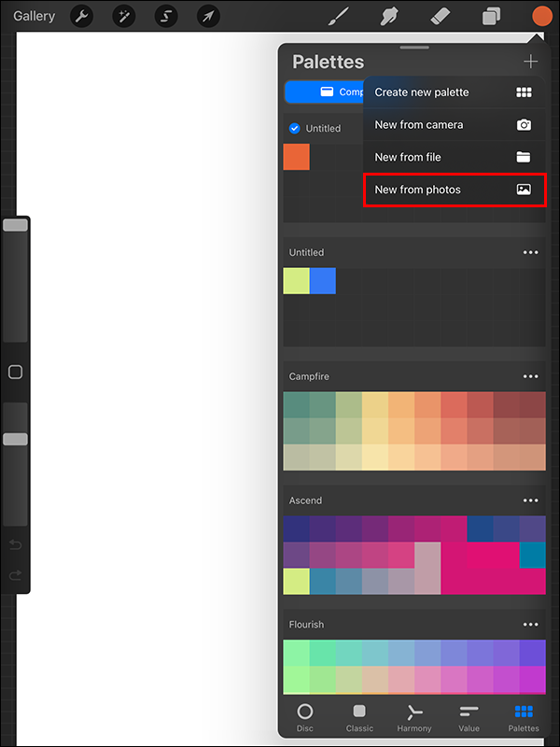Screen dimensions: 560x747
Task: Select the Flourish palette name
Action: [306, 625]
